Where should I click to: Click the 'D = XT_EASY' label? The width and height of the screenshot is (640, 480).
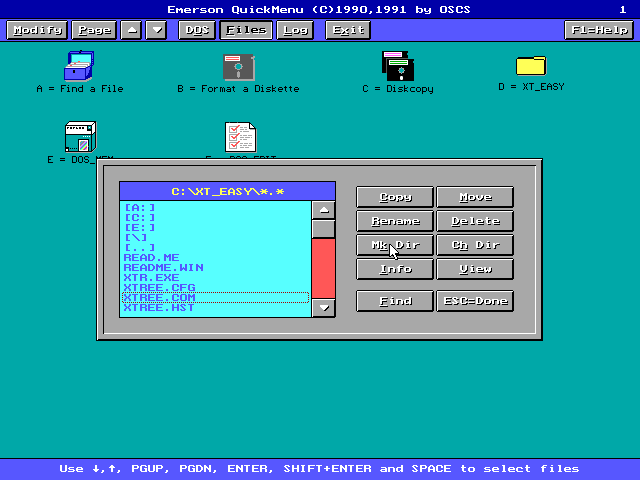pos(531,87)
